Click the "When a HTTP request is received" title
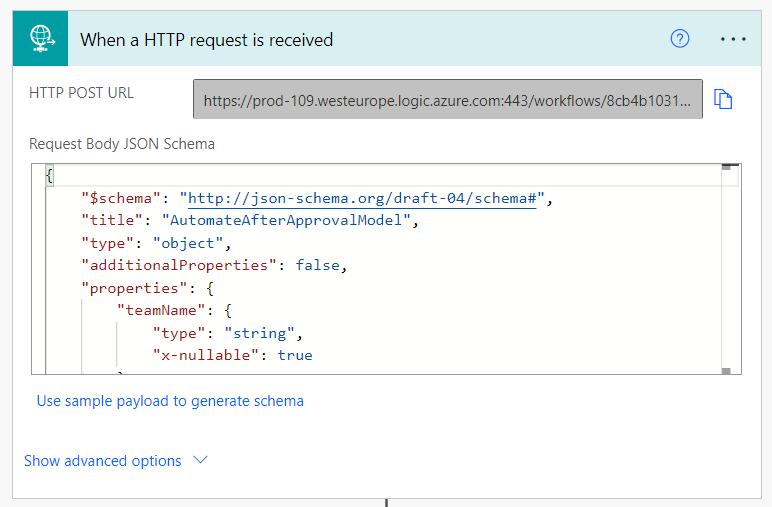Screen dimensions: 772x507 206,40
